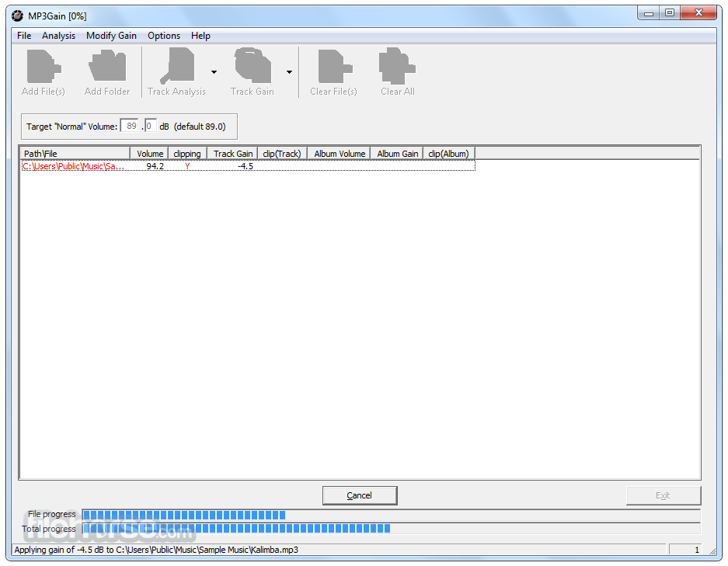Viewport: 728px width, 566px height.
Task: Sort by Path\File column header
Action: pyautogui.click(x=75, y=154)
